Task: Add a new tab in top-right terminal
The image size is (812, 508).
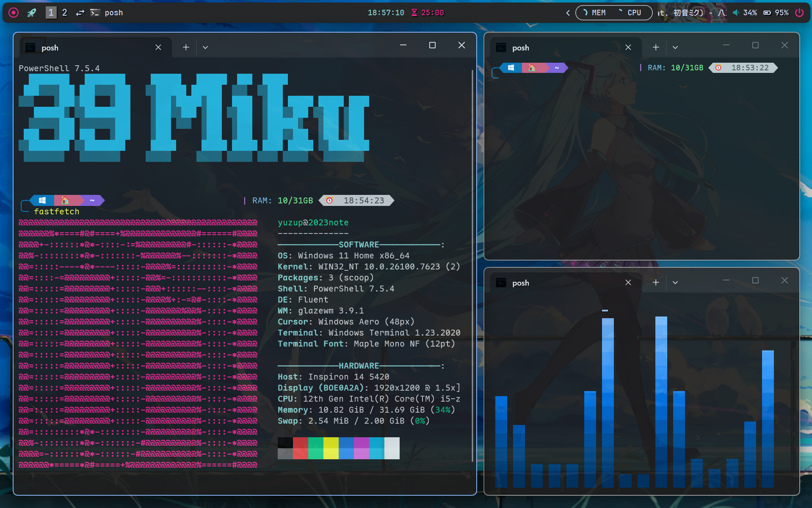Action: 656,47
